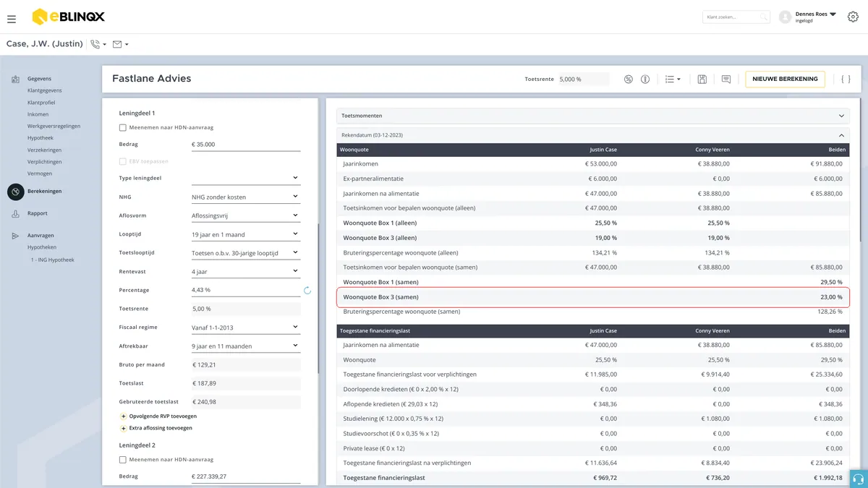Select 1 - ING Hypotheek in sidebar
The height and width of the screenshot is (488, 868).
[x=52, y=260]
